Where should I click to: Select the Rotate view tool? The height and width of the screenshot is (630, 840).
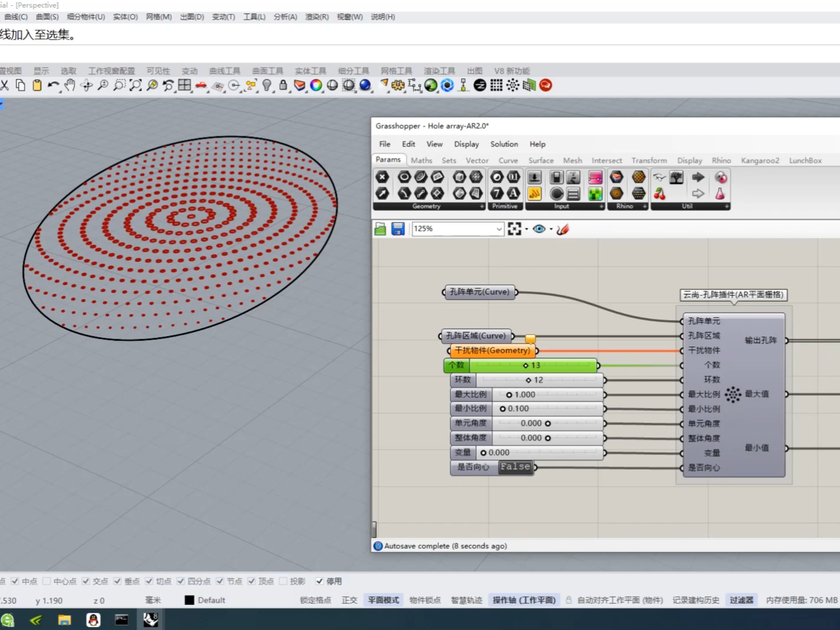pyautogui.click(x=86, y=85)
